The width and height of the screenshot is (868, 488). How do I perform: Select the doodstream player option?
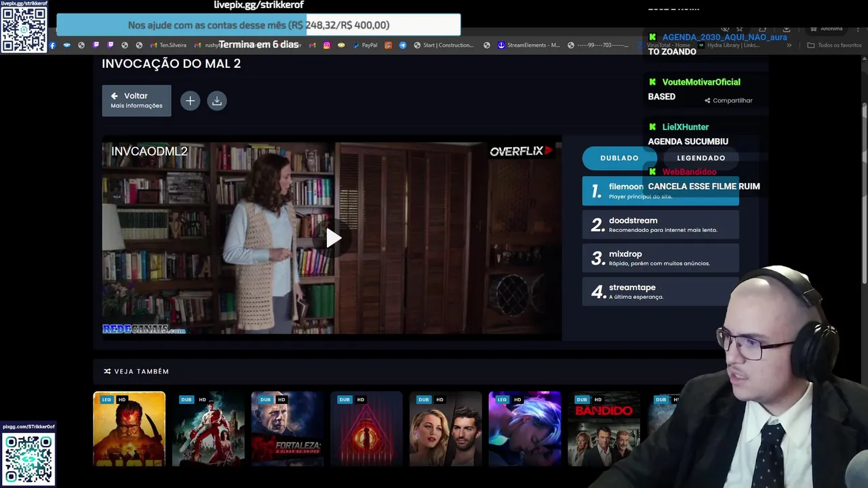[660, 224]
